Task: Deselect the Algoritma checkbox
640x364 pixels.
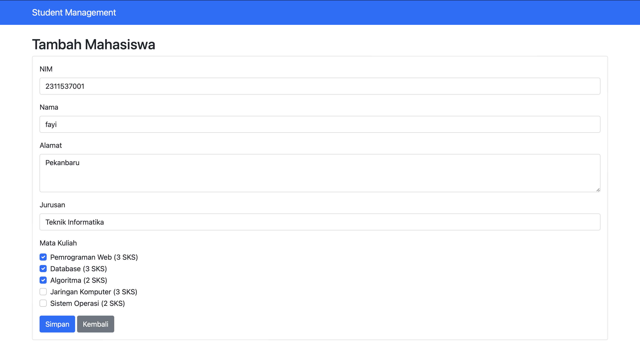Action: [x=43, y=280]
